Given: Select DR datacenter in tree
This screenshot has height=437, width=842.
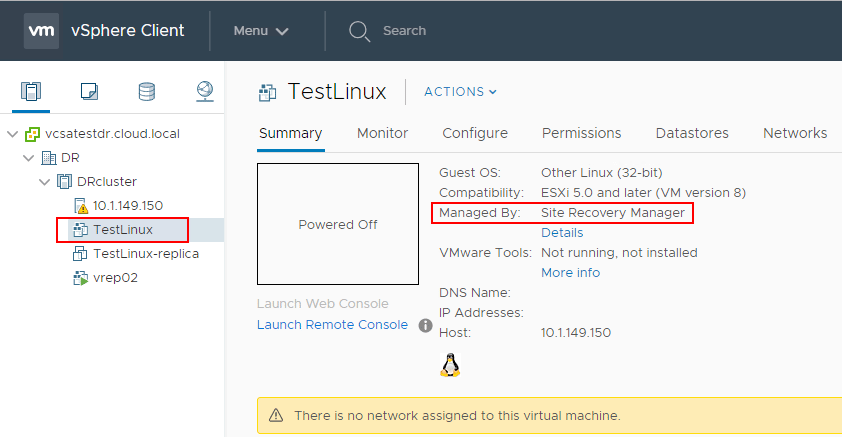Looking at the screenshot, I should tap(70, 158).
